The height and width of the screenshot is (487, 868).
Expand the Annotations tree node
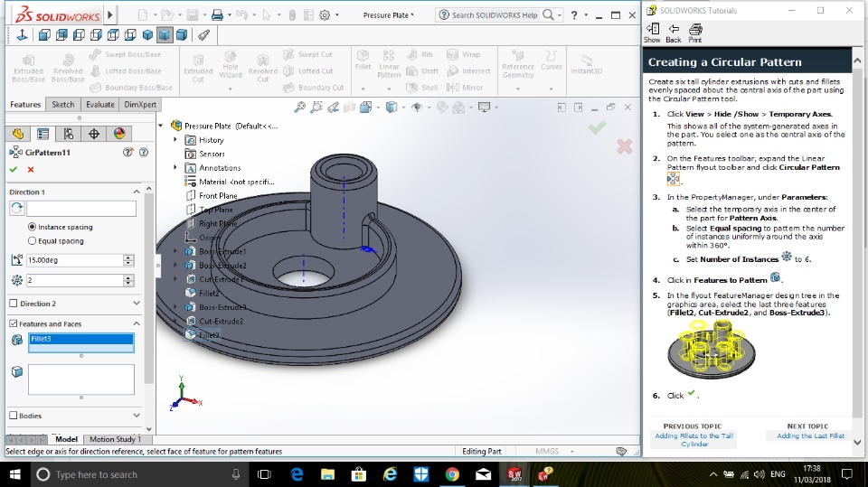tap(175, 167)
